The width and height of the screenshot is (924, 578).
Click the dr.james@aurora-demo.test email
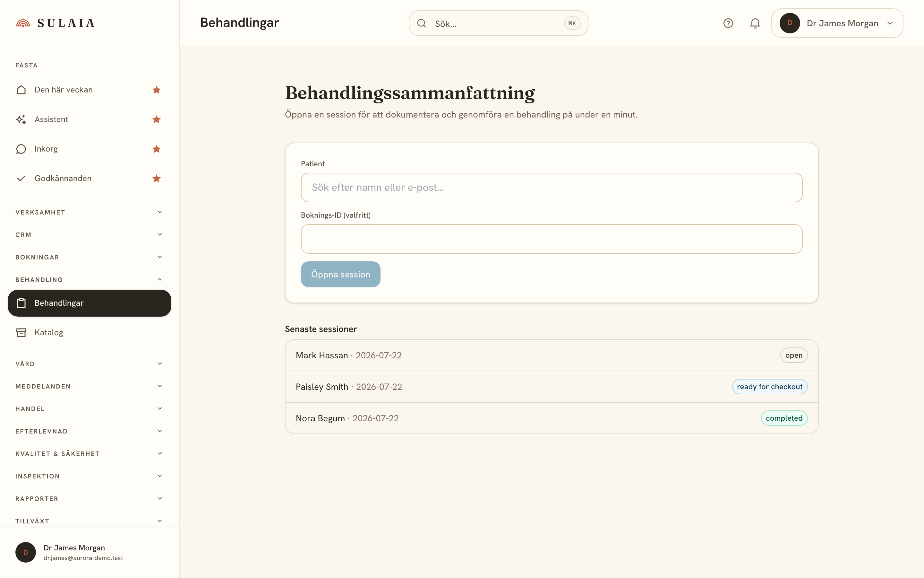[x=83, y=558]
